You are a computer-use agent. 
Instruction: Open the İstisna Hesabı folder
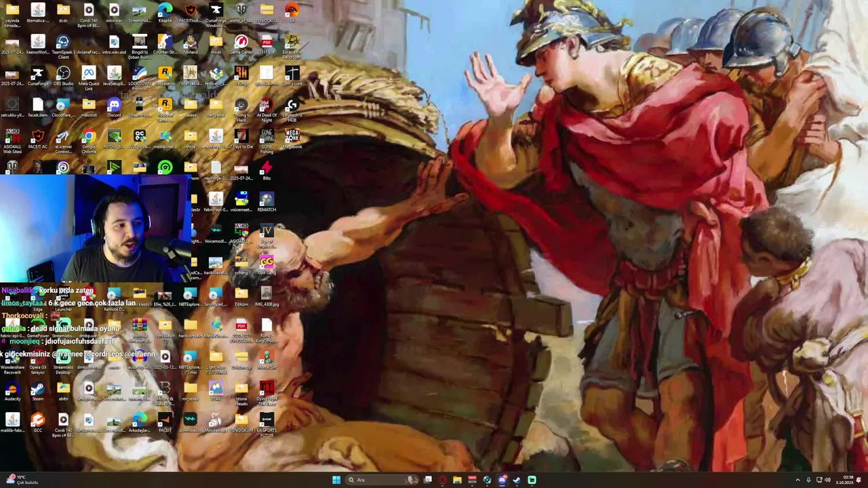point(241,393)
